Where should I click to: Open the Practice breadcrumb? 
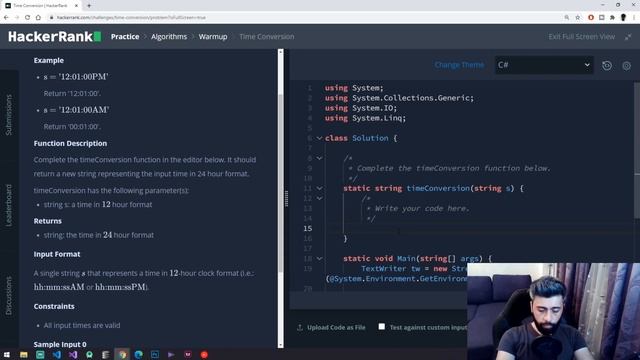tap(125, 37)
